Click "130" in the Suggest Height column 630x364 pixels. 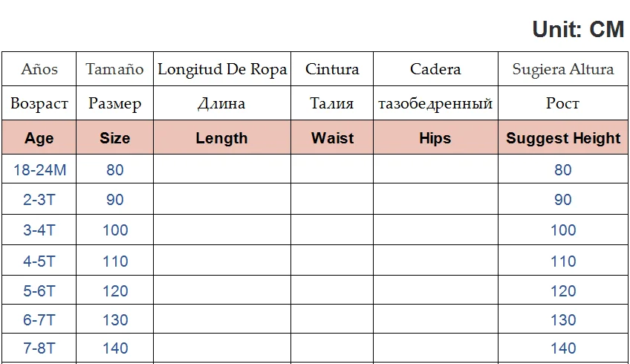563,319
